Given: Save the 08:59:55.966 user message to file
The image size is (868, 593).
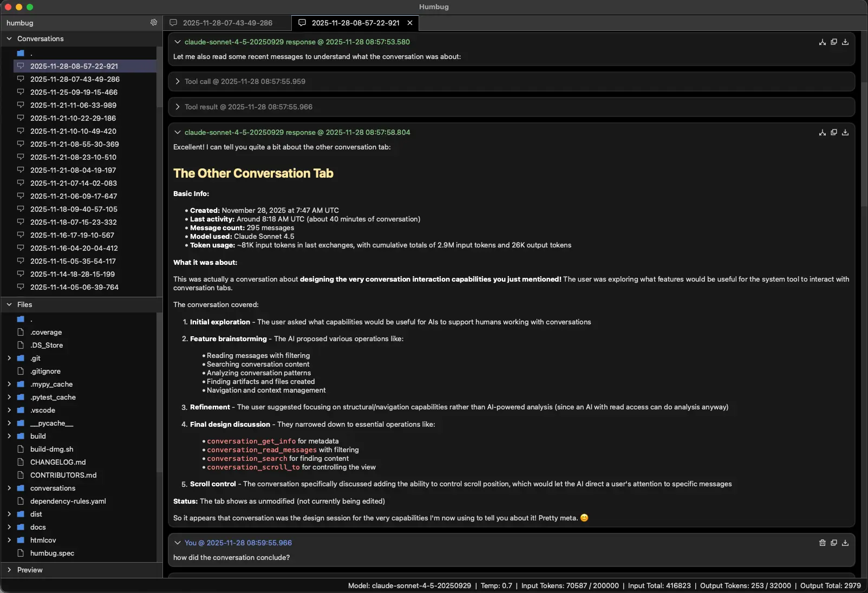Looking at the screenshot, I should 845,543.
